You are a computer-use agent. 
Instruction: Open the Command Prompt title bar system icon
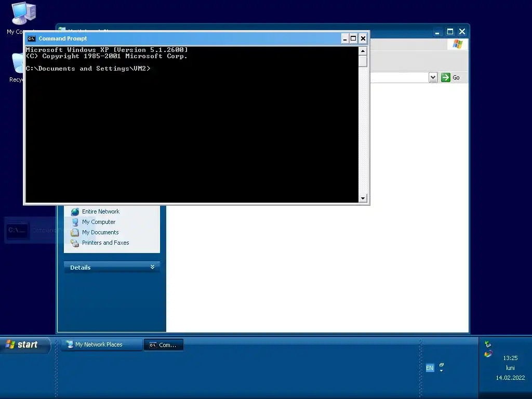(x=32, y=38)
